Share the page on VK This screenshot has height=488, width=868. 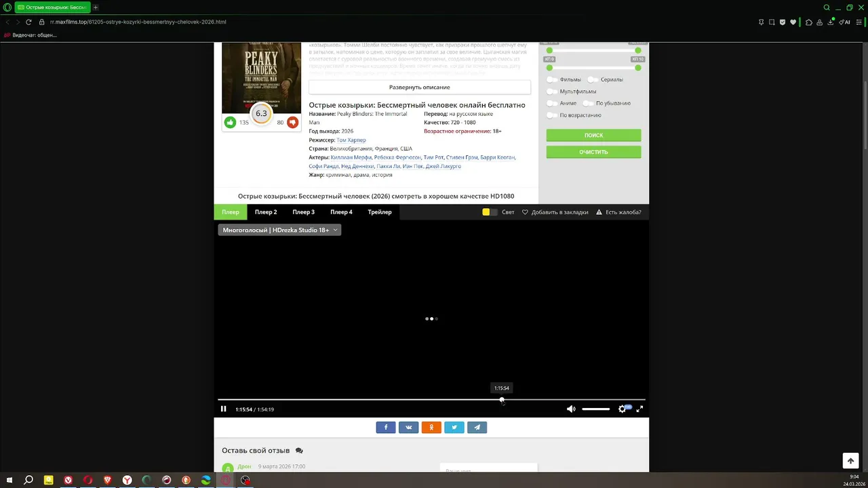pos(409,427)
